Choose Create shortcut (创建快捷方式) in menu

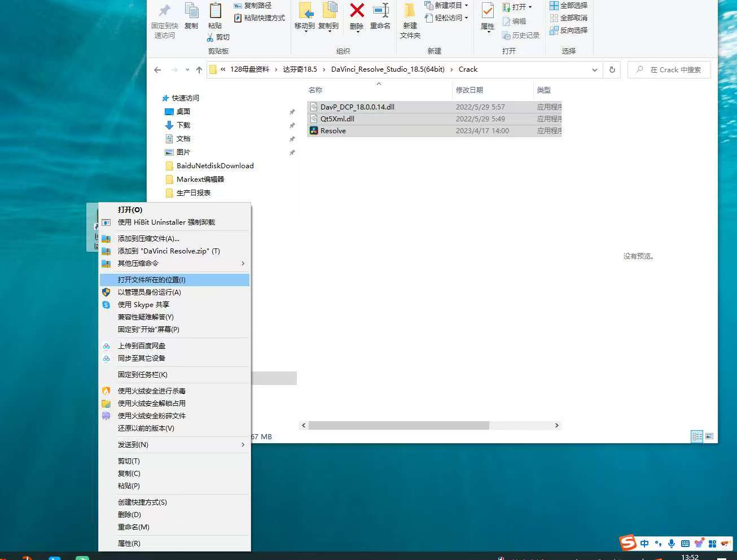pos(174,502)
